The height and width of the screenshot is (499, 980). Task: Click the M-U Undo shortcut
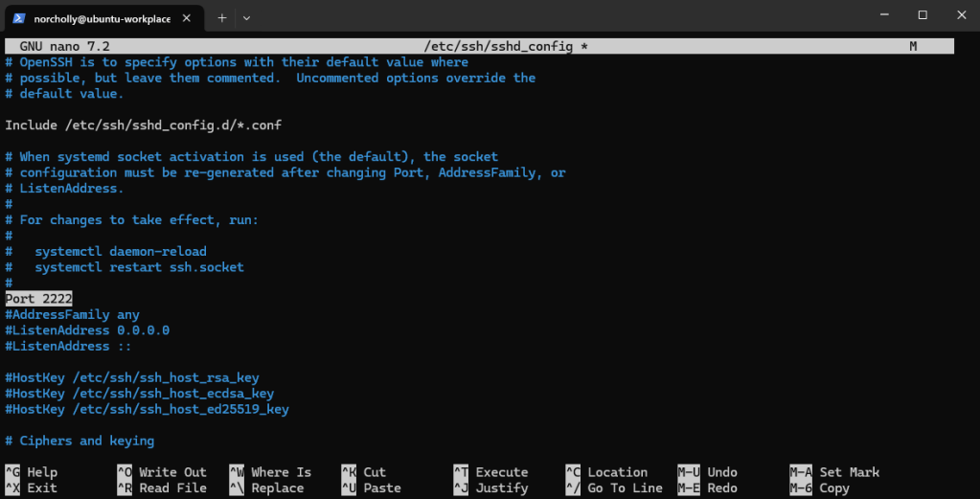(x=707, y=472)
